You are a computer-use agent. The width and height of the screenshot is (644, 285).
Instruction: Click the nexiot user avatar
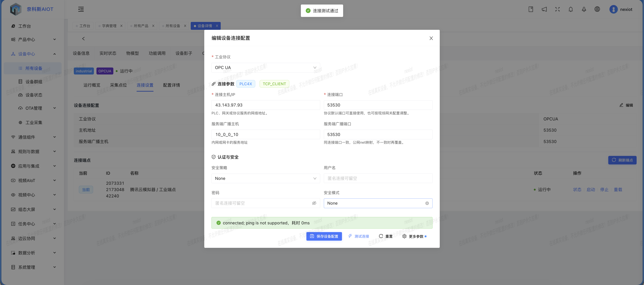(613, 9)
